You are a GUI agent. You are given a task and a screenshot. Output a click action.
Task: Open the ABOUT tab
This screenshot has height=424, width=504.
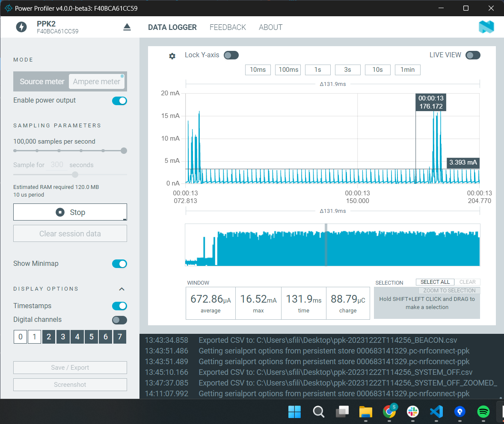[x=271, y=27]
